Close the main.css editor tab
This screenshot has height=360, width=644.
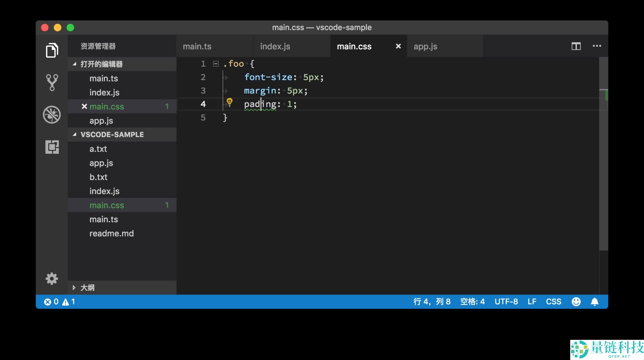(398, 46)
